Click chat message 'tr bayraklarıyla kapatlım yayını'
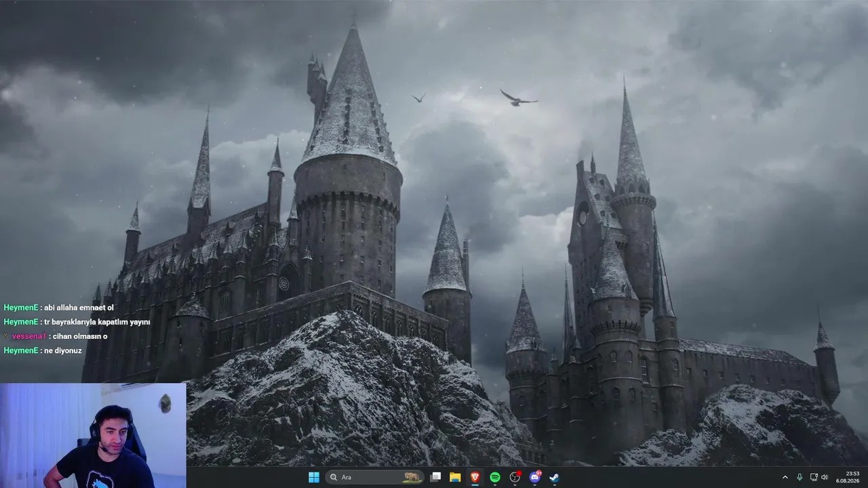Image resolution: width=868 pixels, height=488 pixels. point(97,322)
